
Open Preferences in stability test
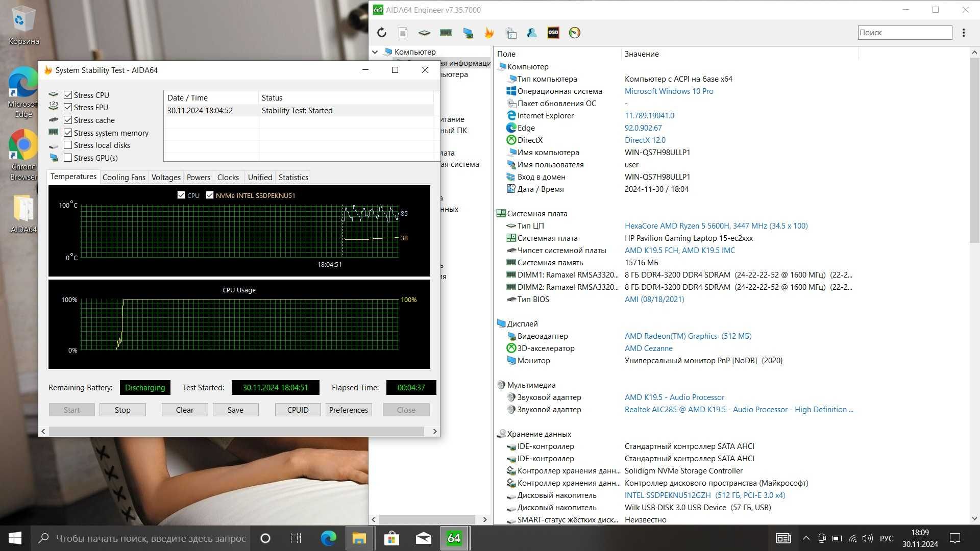coord(349,410)
